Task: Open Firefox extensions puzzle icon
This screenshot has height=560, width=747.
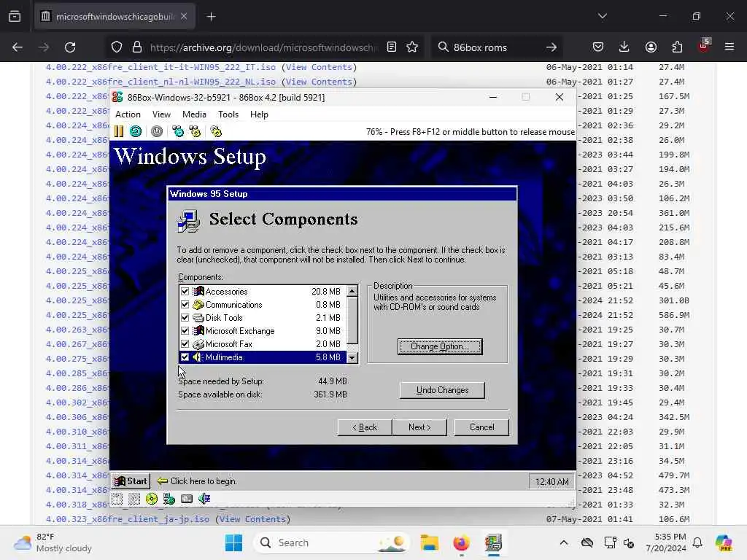Action: pos(677,47)
